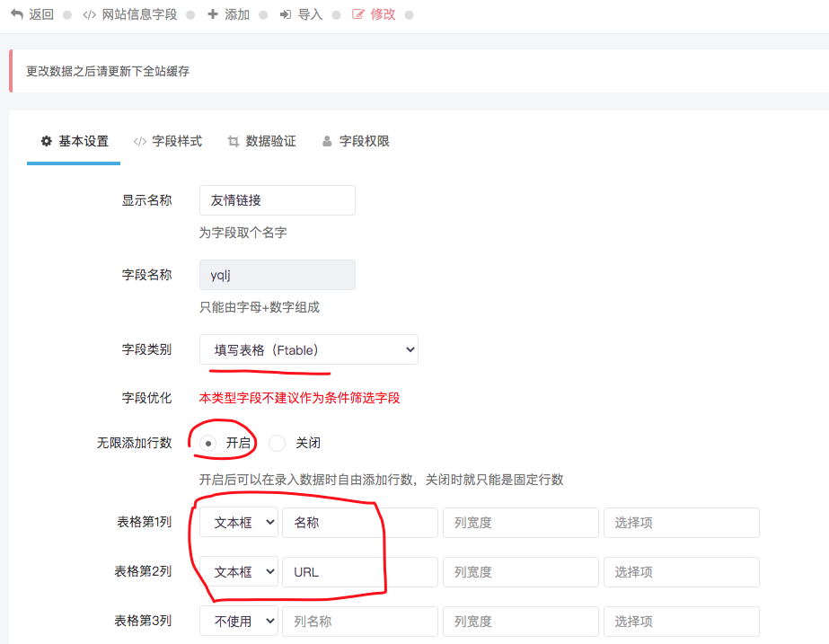Click the 无限添加行数 label
Screen dimensions: 829x644
point(135,443)
